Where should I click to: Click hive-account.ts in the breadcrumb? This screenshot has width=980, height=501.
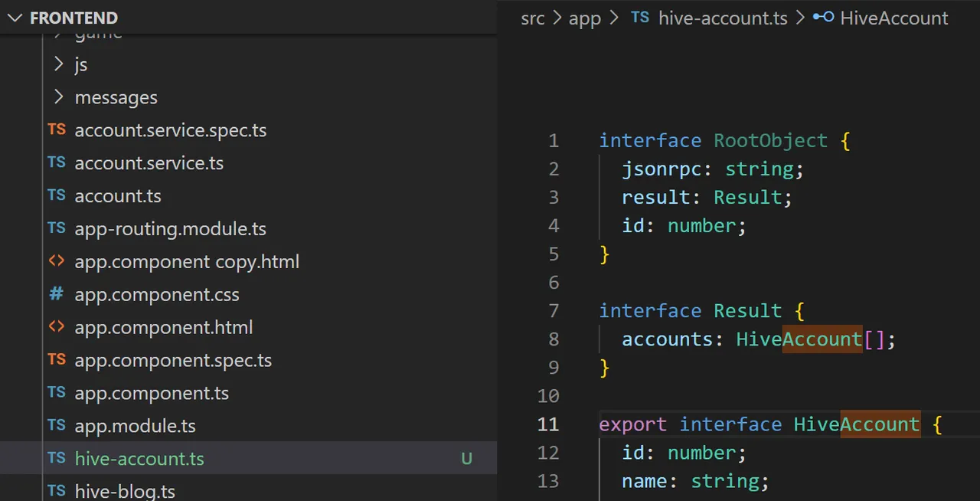723,18
